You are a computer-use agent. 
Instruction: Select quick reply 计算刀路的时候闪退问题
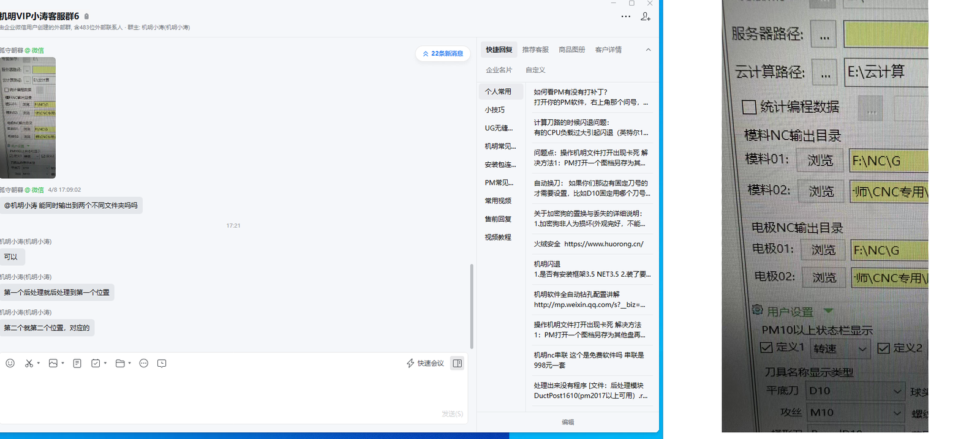tap(590, 127)
